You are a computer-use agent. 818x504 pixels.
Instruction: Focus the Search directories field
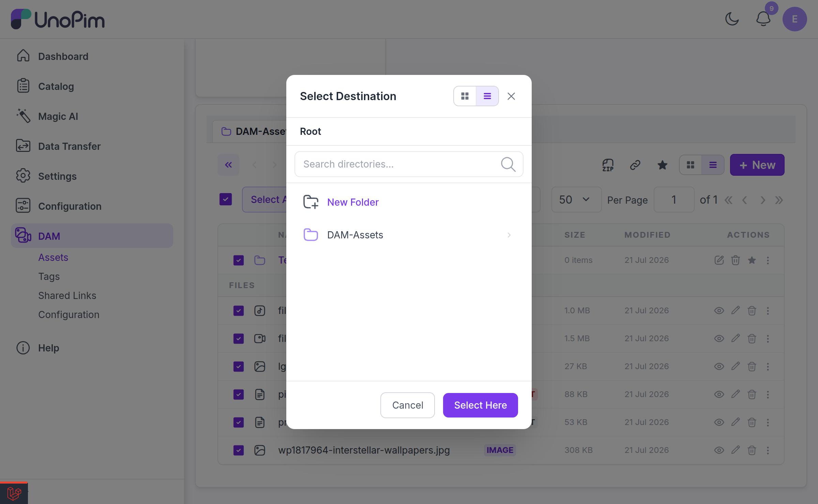pos(409,164)
